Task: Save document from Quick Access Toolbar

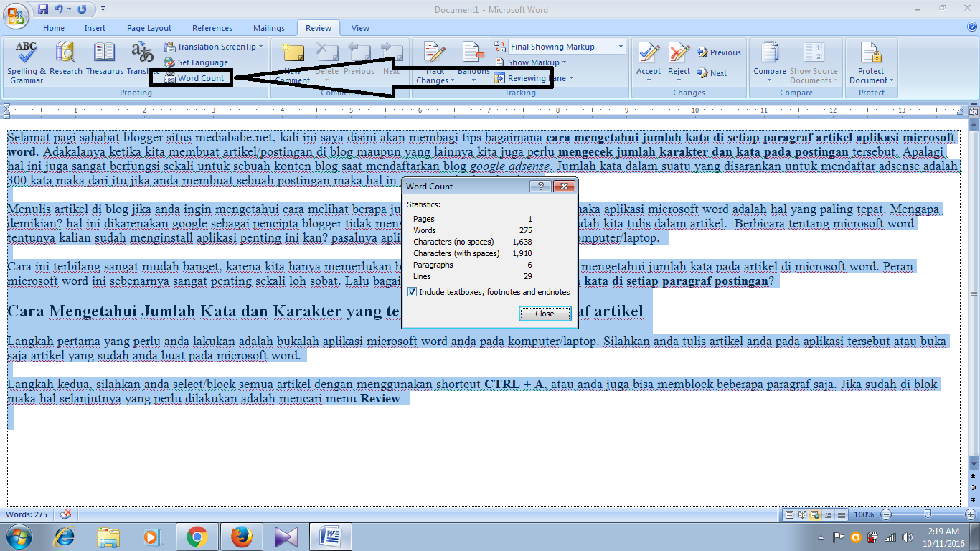Action: [43, 9]
